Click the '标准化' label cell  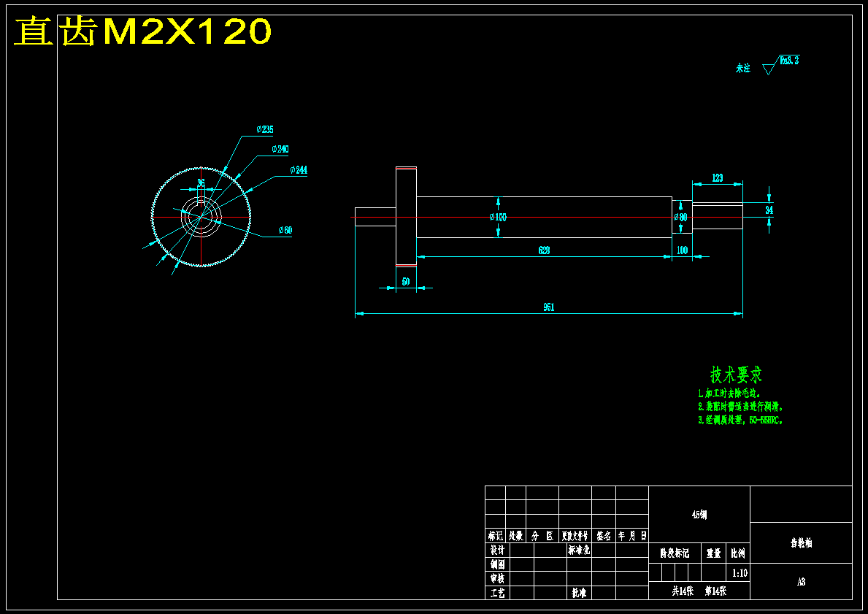[579, 550]
